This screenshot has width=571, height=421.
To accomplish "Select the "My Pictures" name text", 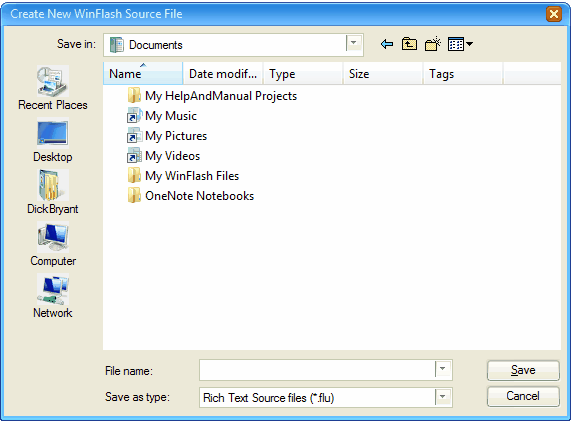I will pos(176,136).
